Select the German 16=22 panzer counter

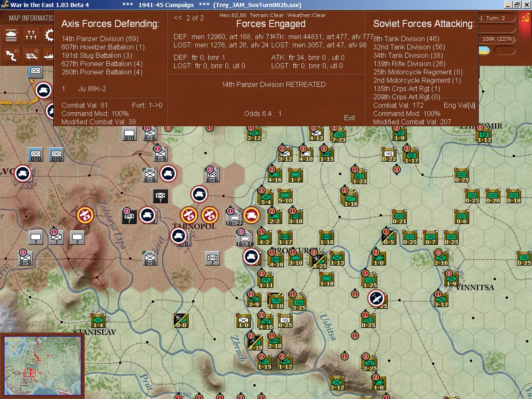click(x=234, y=218)
